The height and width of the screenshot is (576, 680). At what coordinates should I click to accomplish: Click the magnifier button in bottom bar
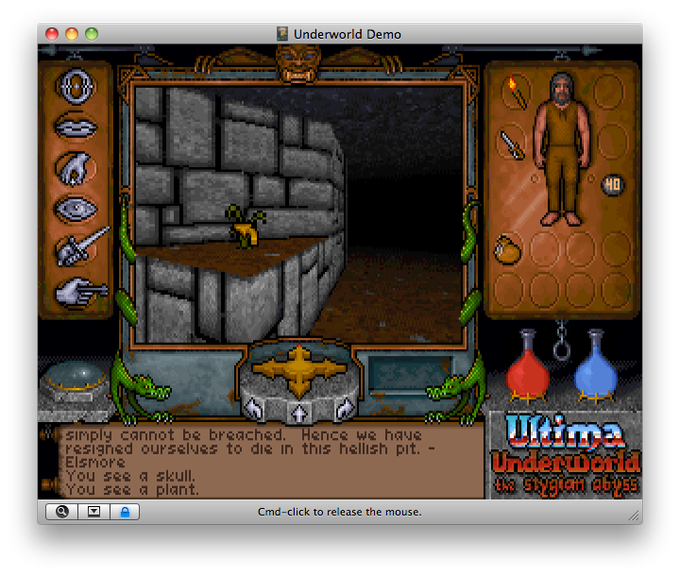(62, 511)
